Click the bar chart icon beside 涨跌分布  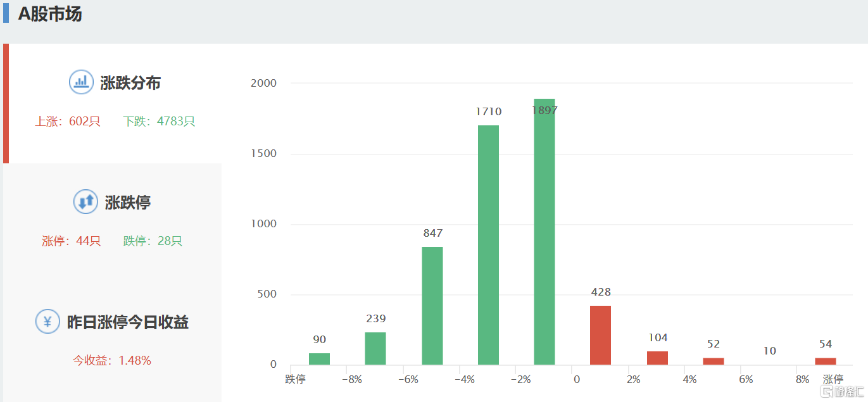tap(81, 82)
